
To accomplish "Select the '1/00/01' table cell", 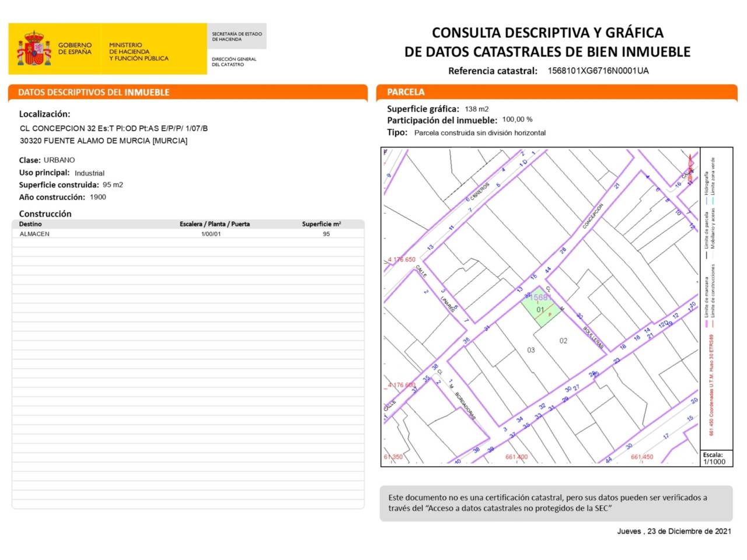I will tap(211, 234).
